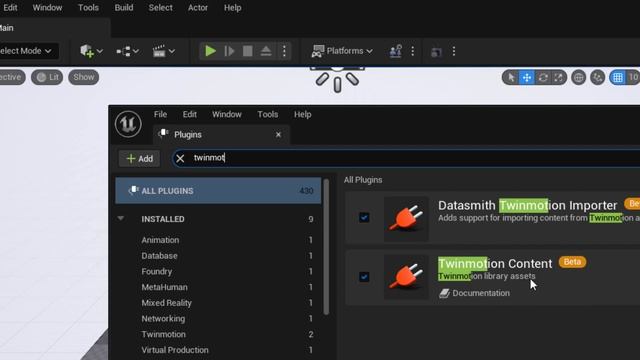Viewport: 640px width, 360px height.
Task: Open Help menu in main editor
Action: [x=232, y=8]
